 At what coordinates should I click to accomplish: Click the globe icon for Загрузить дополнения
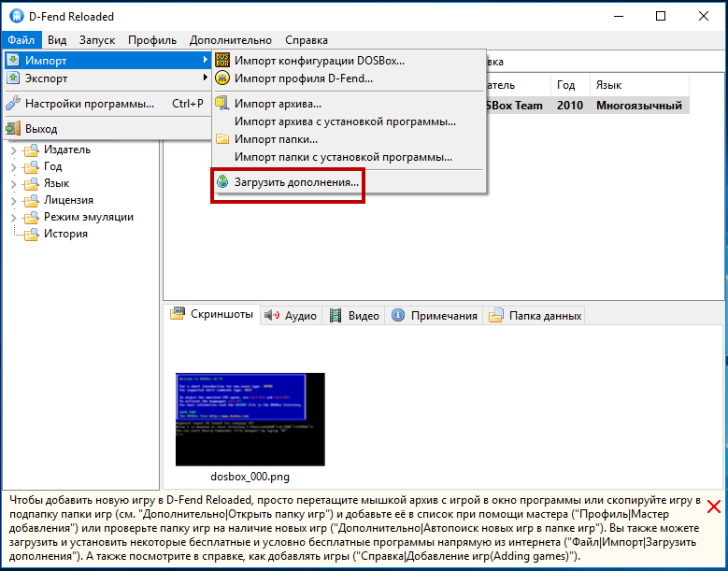(222, 182)
